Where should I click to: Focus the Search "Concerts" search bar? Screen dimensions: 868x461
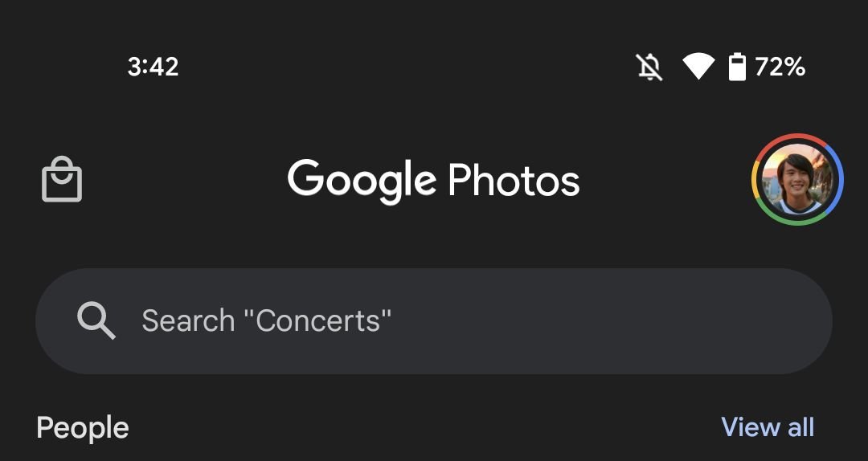click(x=433, y=321)
